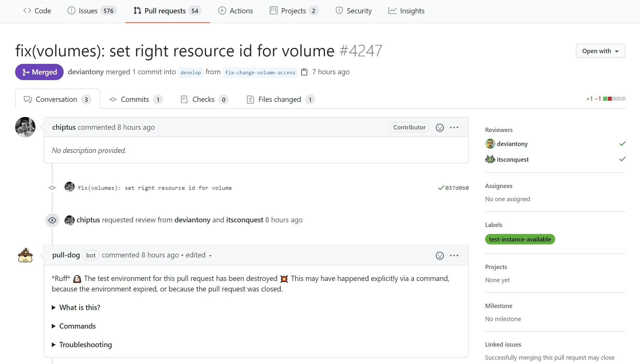
Task: Expand the Commands section
Action: 77,326
